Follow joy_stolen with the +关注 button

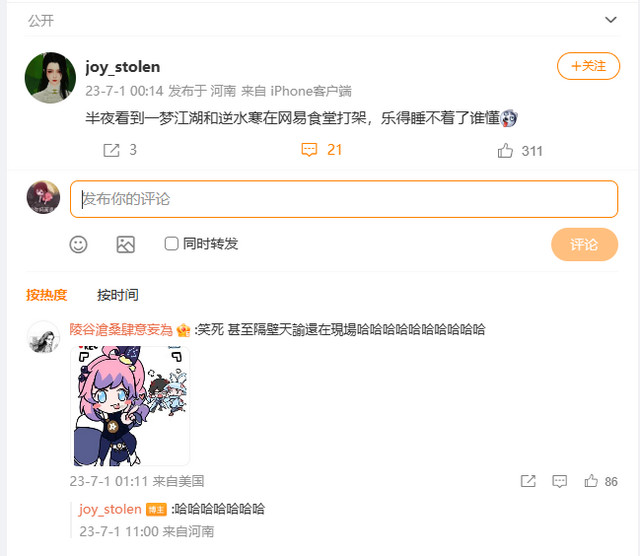click(588, 66)
